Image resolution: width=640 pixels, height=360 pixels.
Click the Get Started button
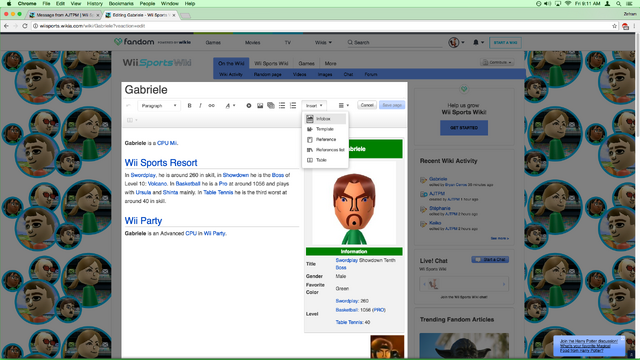tap(464, 128)
